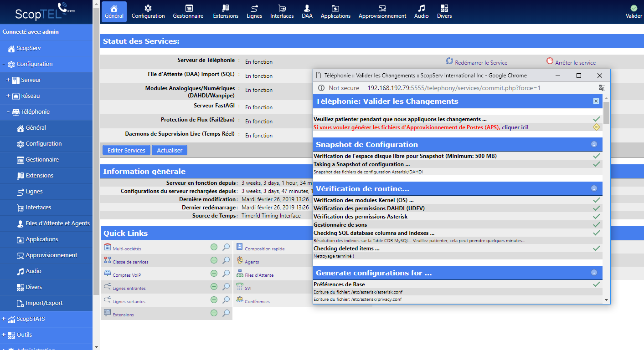The image size is (644, 350).
Task: Click the Editer Services button
Action: [x=126, y=150]
